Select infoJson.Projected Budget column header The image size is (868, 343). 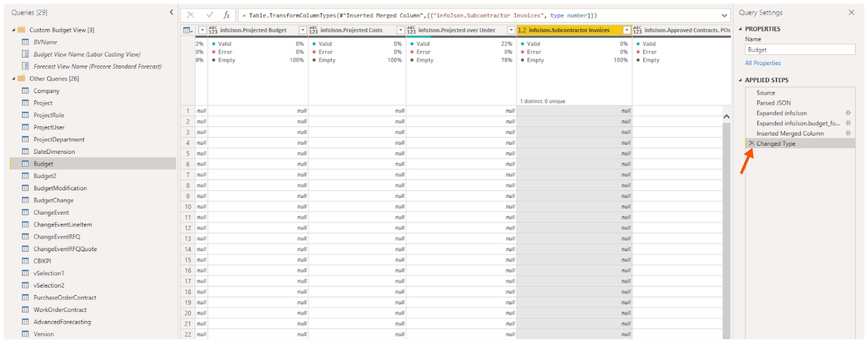[x=253, y=30]
